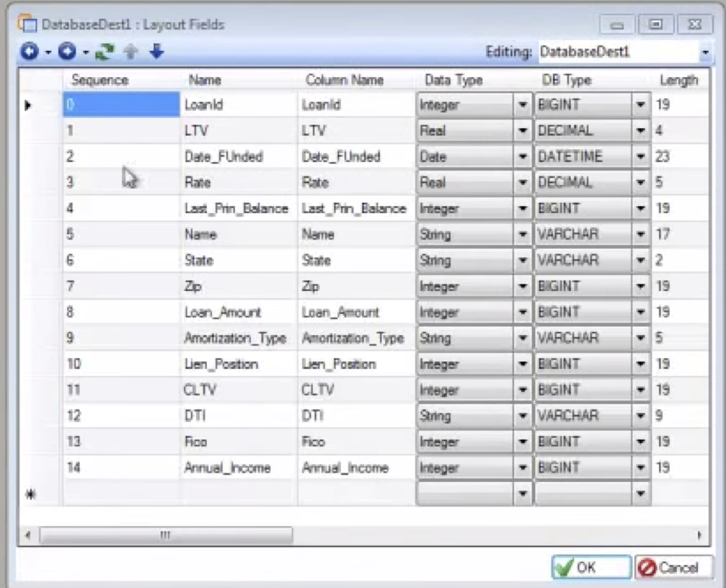Open dropdown arrow beside the first blue icon
This screenshot has width=726, height=588.
(48, 53)
